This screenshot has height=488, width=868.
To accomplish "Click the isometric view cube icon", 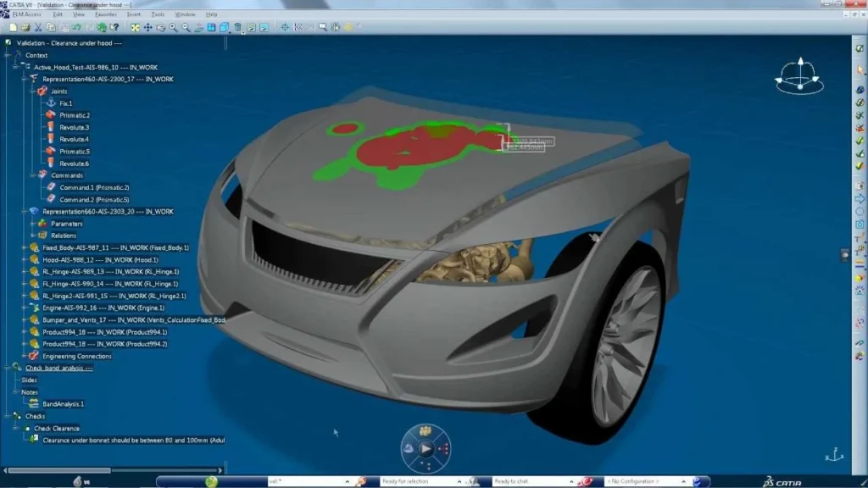I will [224, 27].
